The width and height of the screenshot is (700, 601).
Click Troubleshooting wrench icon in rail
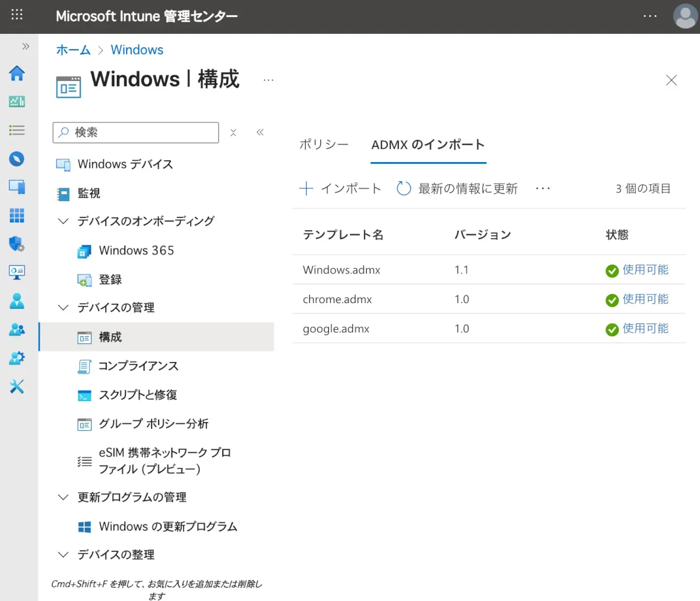17,386
